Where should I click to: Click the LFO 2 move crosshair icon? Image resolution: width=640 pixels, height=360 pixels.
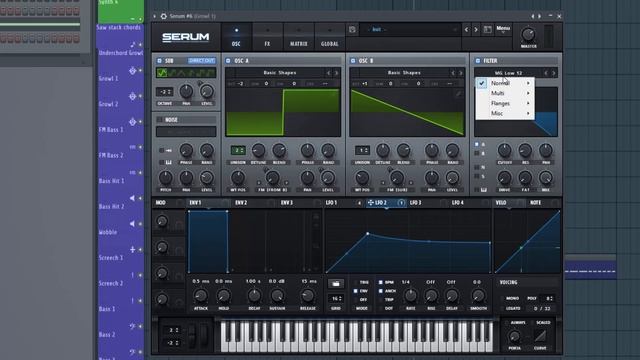[x=370, y=202]
